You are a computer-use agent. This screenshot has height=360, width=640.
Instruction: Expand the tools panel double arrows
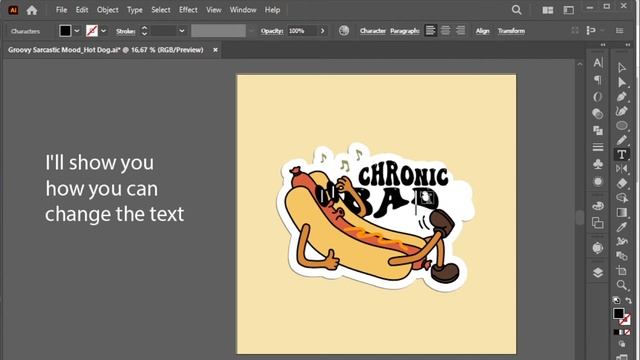pos(628,45)
